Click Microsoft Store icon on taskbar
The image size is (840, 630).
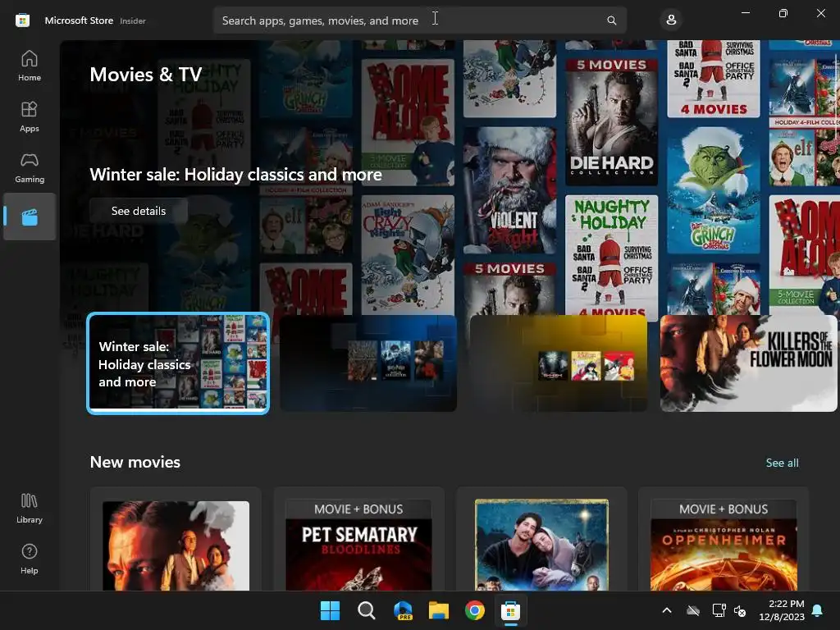[x=510, y=610]
